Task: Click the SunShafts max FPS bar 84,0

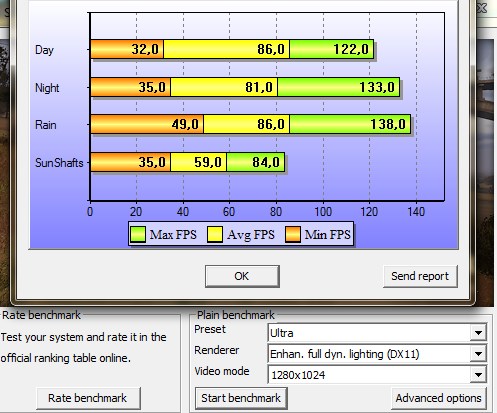Action: pyautogui.click(x=256, y=162)
